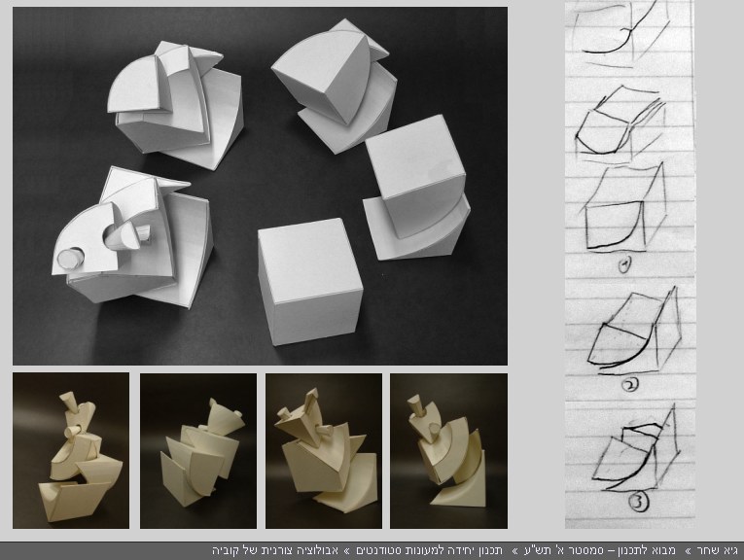This screenshot has width=744, height=560.
Task: Open the rightmost small photo with curved ramp base
Action: [449, 451]
